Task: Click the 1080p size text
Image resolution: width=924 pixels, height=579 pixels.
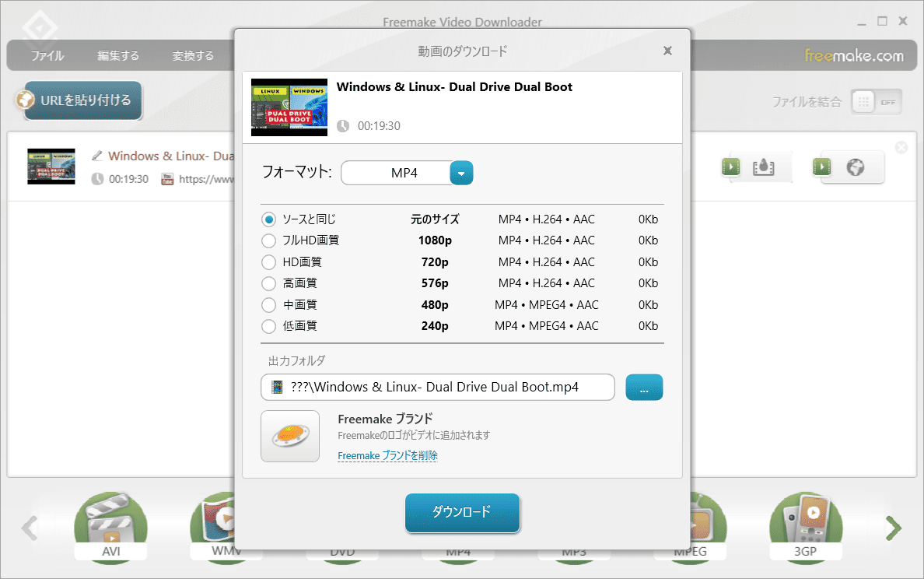Action: 435,240
